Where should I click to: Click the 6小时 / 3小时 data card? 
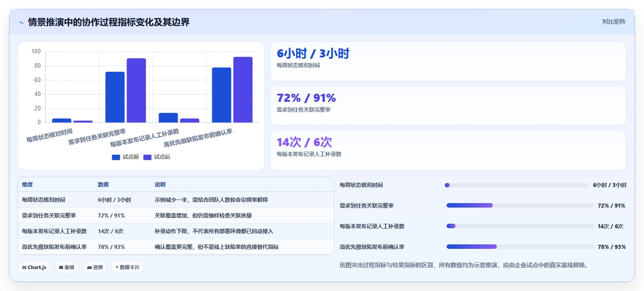448,61
